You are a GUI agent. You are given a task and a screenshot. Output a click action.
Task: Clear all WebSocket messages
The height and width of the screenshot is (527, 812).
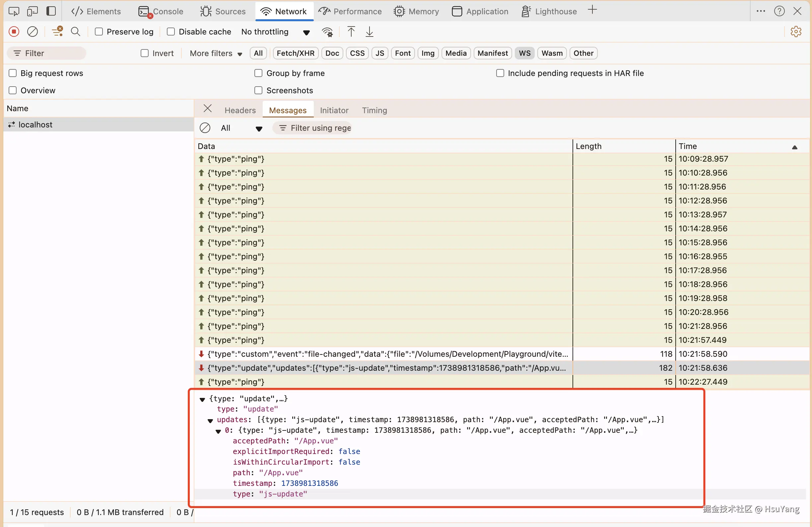pyautogui.click(x=205, y=128)
